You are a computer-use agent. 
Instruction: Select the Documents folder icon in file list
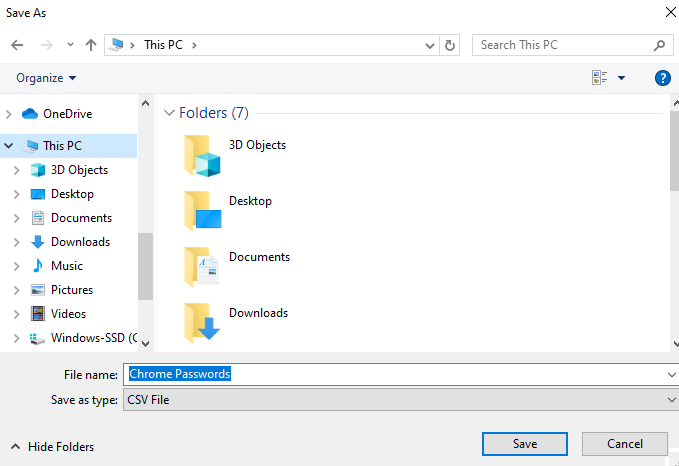tap(202, 267)
